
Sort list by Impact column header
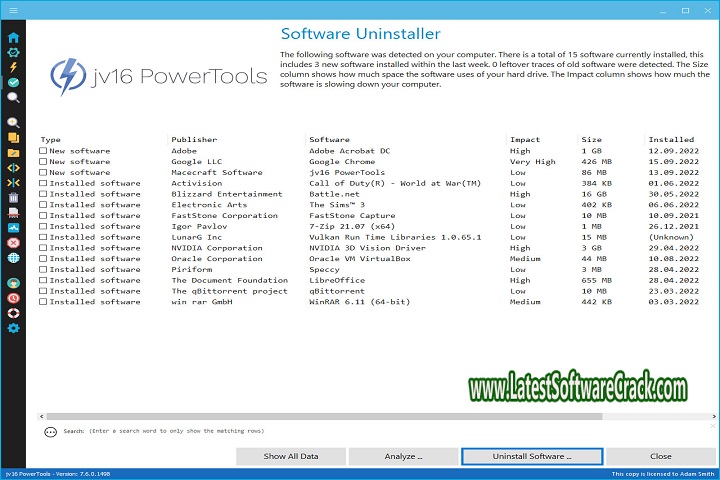(525, 140)
